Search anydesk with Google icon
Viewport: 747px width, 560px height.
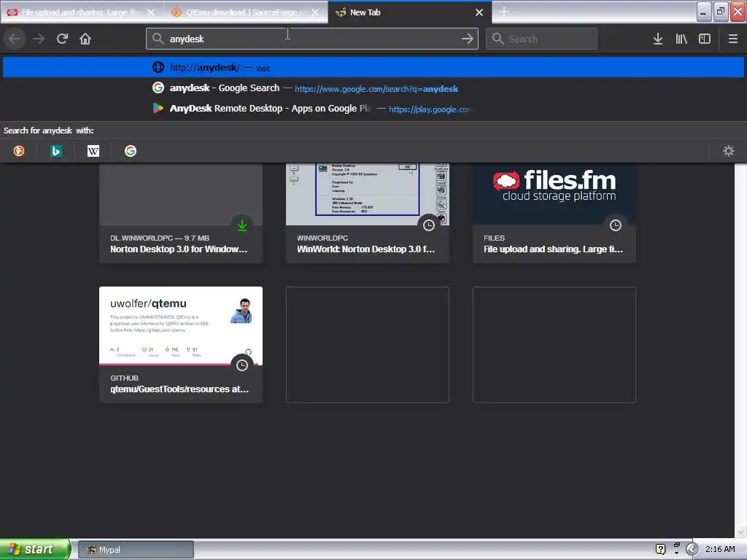click(x=131, y=151)
